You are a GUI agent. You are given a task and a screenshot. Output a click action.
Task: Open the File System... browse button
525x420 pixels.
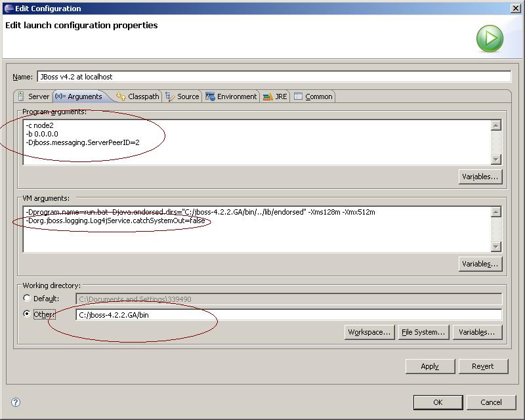(x=423, y=332)
